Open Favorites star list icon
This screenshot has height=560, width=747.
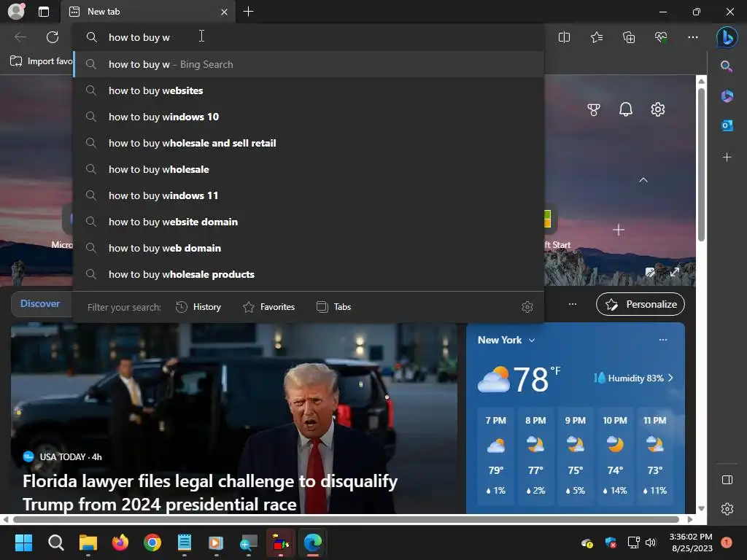(597, 37)
